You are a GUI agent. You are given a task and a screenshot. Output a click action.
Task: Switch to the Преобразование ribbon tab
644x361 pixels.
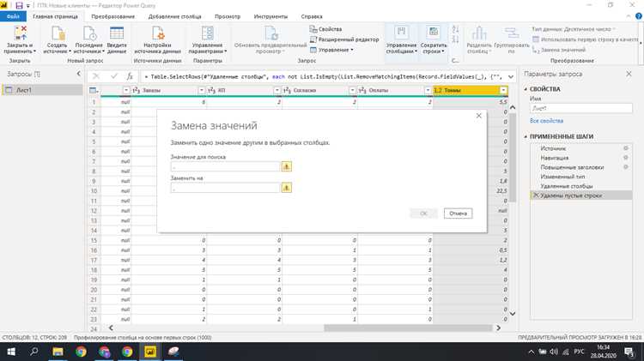point(113,16)
